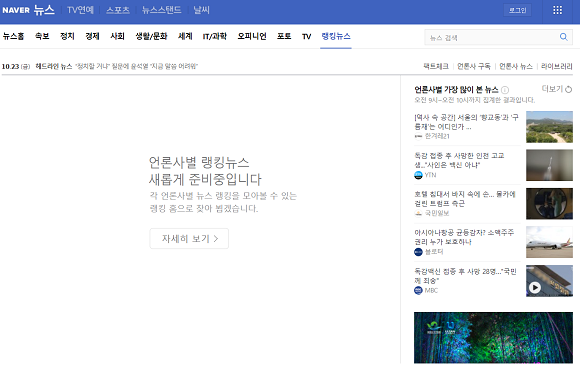
Task: Open the 더보기 link
Action: pyautogui.click(x=552, y=89)
